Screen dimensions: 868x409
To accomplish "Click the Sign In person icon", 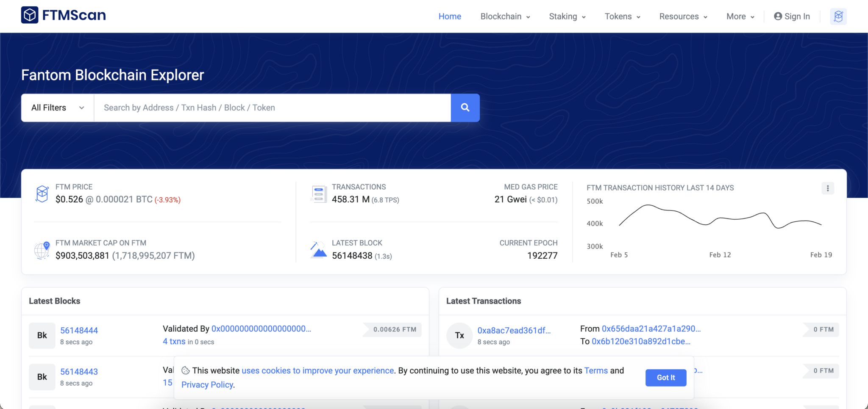I will [778, 16].
